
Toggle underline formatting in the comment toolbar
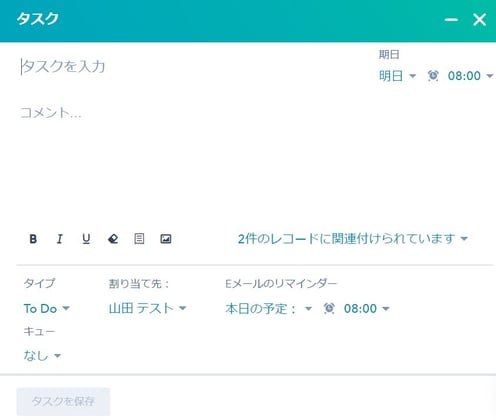click(86, 239)
